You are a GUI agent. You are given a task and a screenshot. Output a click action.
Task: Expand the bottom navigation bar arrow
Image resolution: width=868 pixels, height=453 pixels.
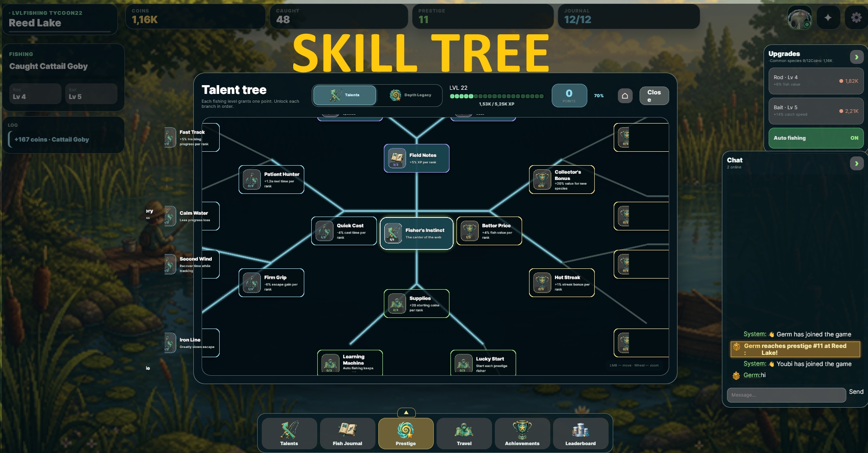pyautogui.click(x=406, y=412)
